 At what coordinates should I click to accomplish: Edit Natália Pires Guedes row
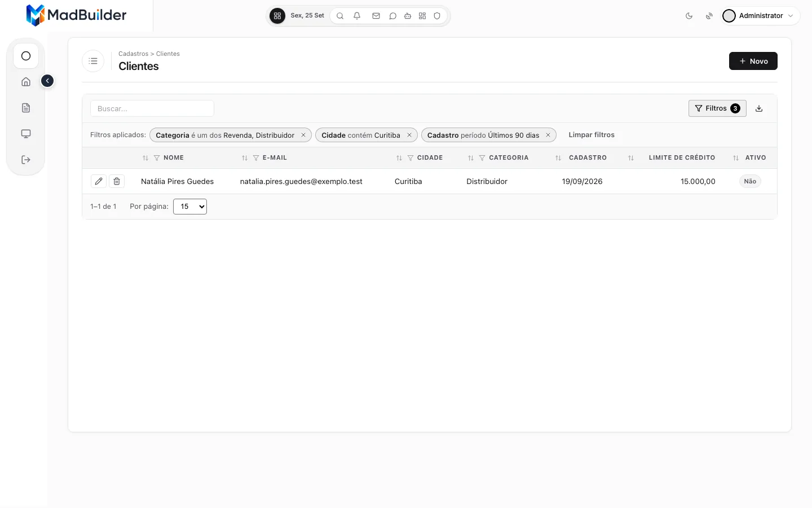tap(99, 181)
